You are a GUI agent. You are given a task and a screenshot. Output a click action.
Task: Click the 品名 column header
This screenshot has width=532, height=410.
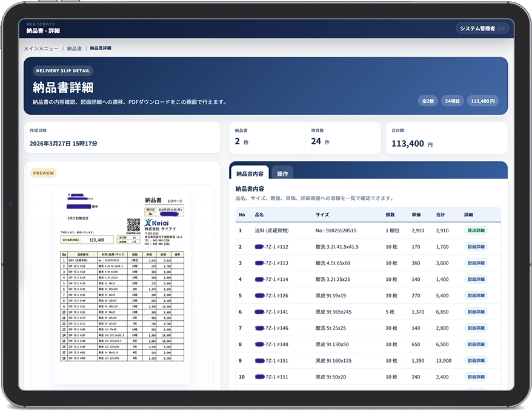point(259,215)
